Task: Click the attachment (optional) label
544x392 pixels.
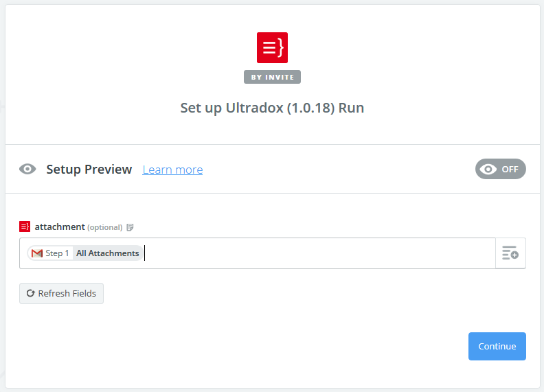Action: (x=78, y=227)
